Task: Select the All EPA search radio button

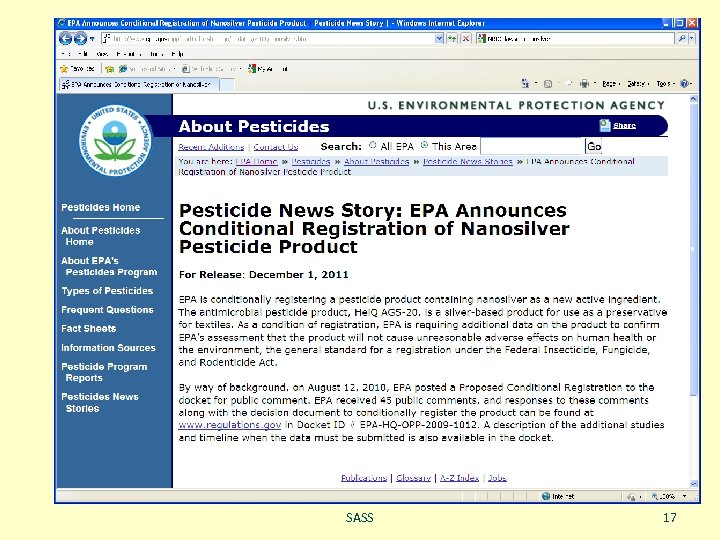Action: tap(373, 145)
